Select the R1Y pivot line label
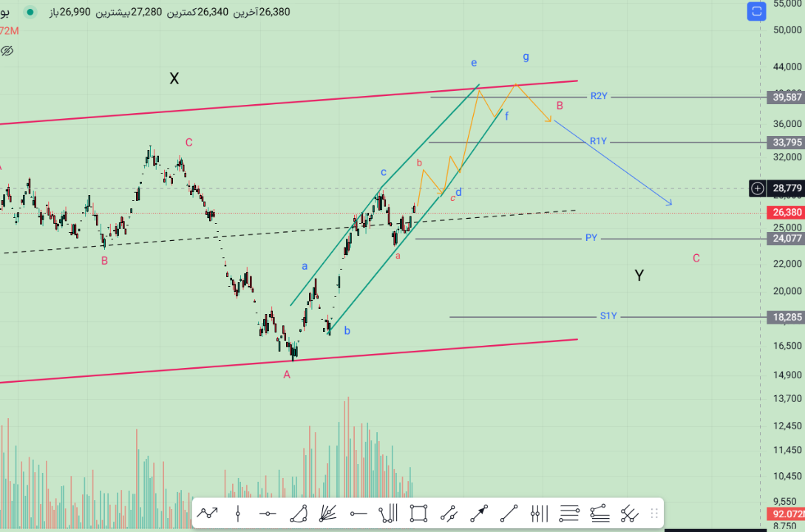The height and width of the screenshot is (532, 805). pos(598,141)
